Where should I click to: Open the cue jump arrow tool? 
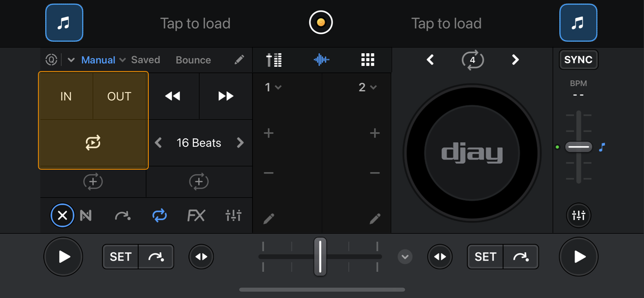point(123,216)
